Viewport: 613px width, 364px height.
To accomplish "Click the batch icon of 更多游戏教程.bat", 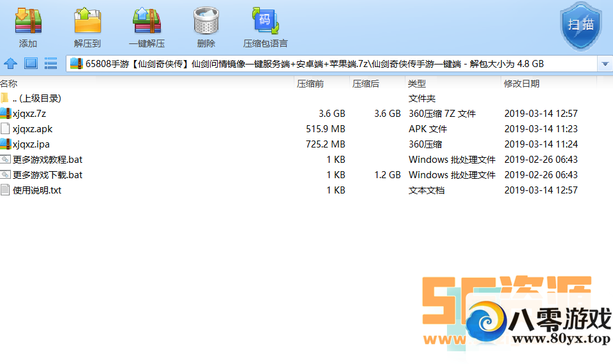I will tap(5, 159).
